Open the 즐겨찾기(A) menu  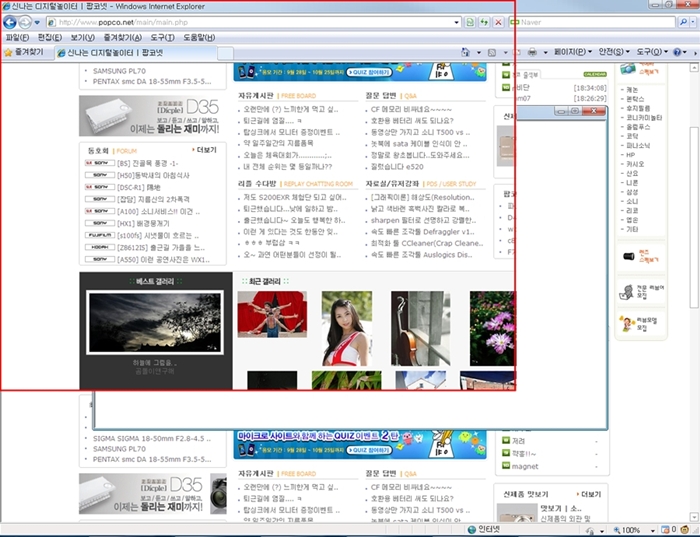click(x=123, y=37)
